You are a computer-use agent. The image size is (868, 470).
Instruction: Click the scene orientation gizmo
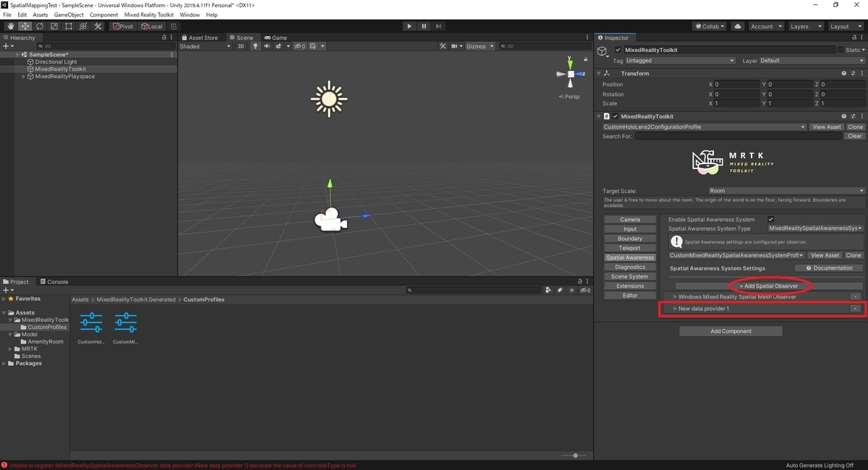(571, 74)
